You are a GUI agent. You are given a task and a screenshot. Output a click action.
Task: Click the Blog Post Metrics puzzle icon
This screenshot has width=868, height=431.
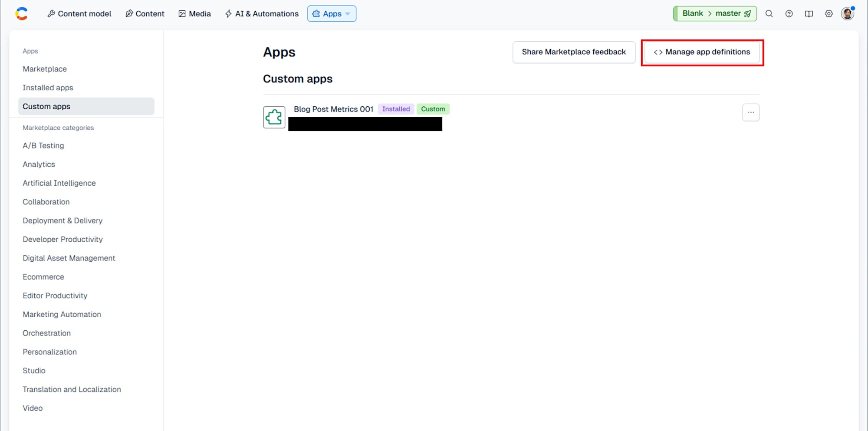click(x=274, y=117)
